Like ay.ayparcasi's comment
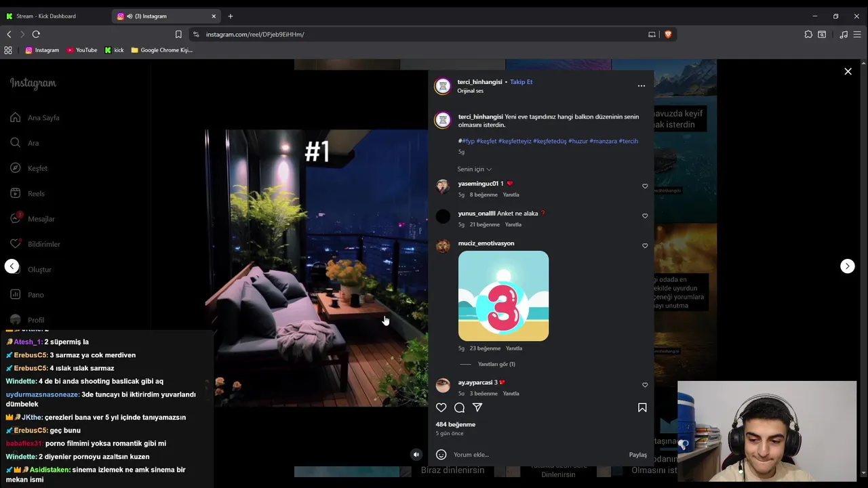This screenshot has height=488, width=868. pyautogui.click(x=645, y=385)
